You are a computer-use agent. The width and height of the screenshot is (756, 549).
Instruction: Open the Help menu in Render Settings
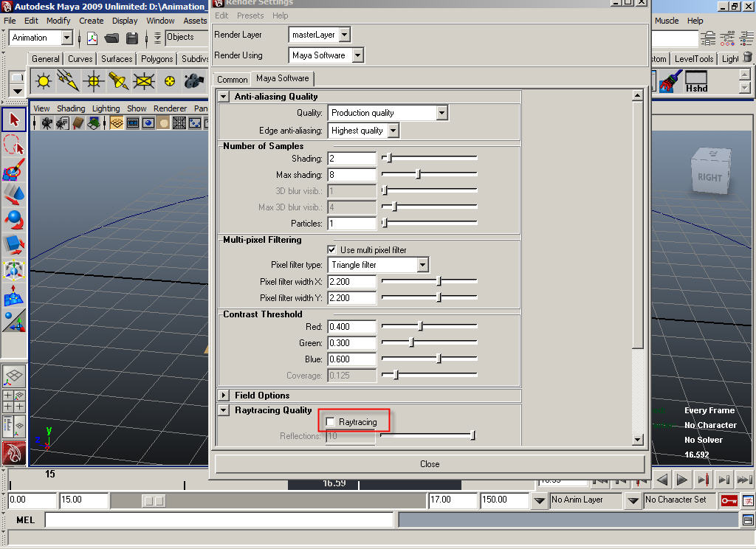(280, 15)
